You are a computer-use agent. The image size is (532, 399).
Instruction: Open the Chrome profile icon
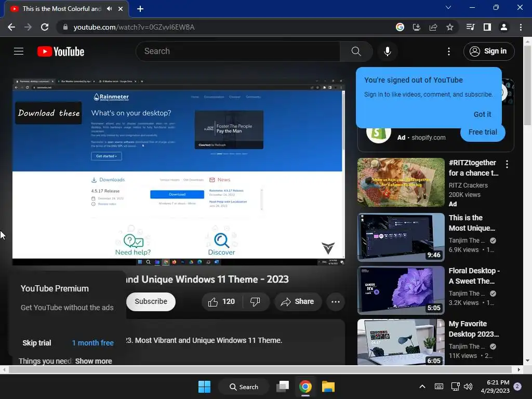pyautogui.click(x=503, y=27)
